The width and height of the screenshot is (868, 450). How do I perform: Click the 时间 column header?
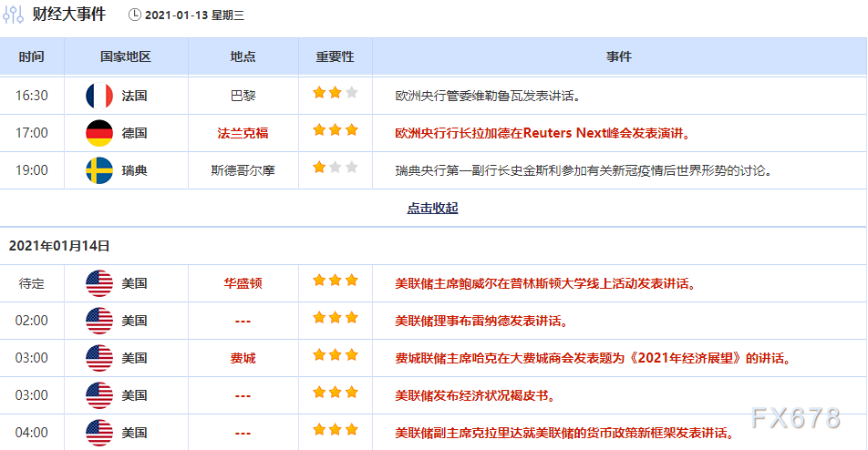(31, 56)
